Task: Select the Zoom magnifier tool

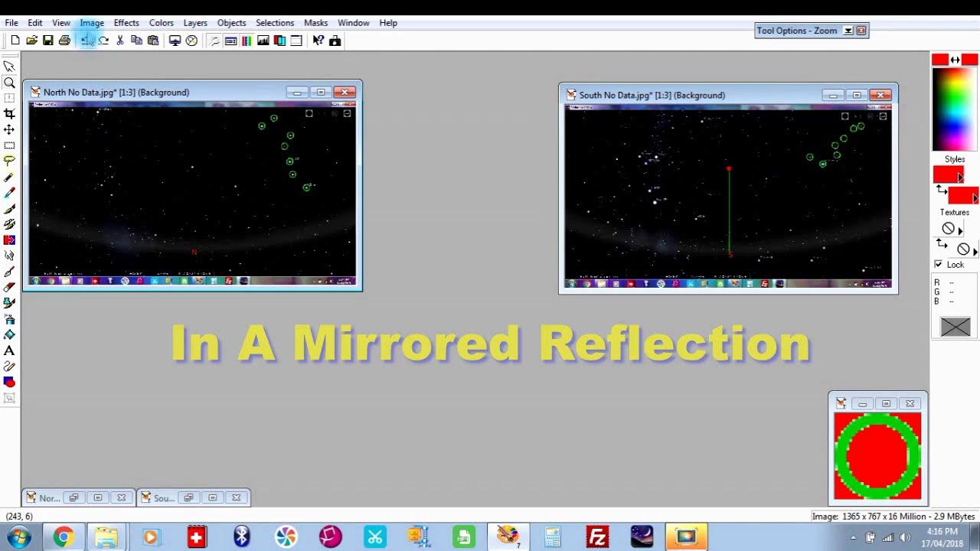Action: click(x=9, y=83)
